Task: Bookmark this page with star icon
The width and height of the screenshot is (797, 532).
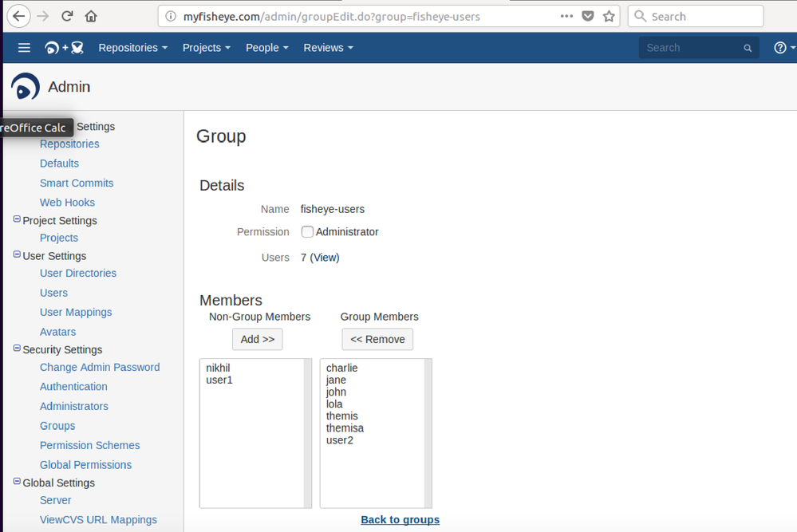Action: (x=609, y=16)
